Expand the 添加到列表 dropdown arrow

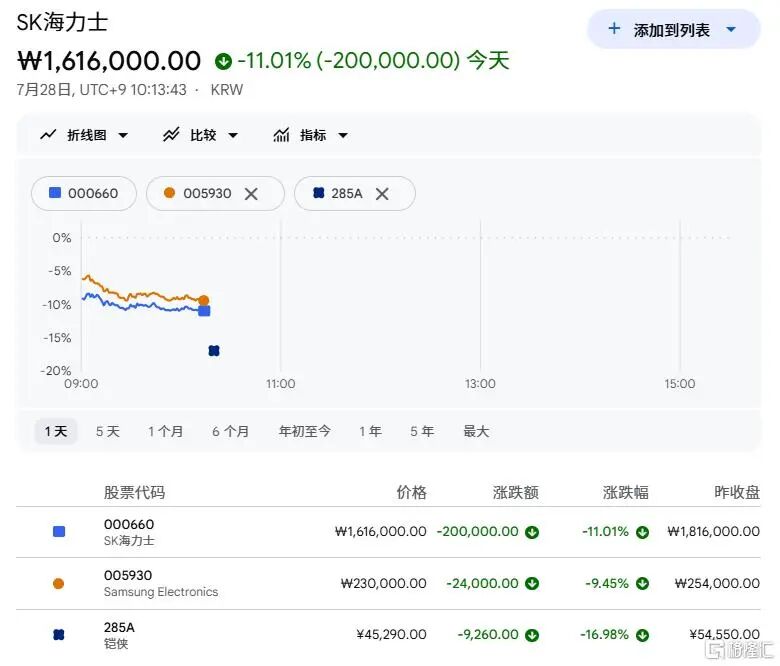point(731,29)
